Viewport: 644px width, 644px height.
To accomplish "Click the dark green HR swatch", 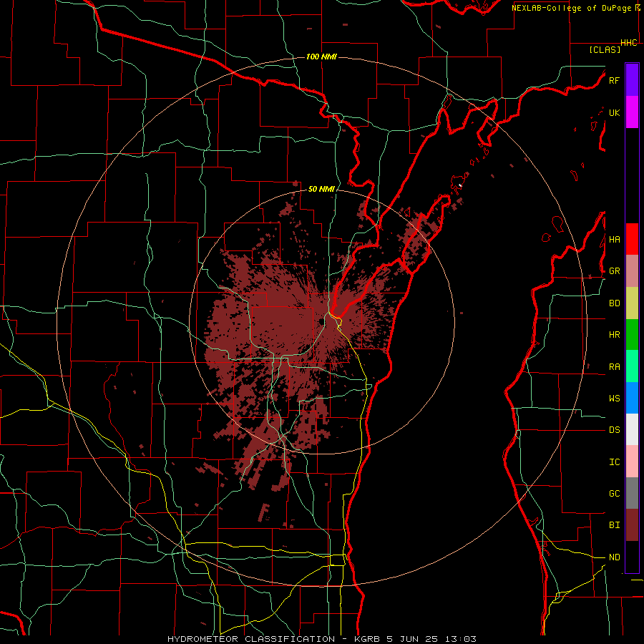I will (x=632, y=335).
